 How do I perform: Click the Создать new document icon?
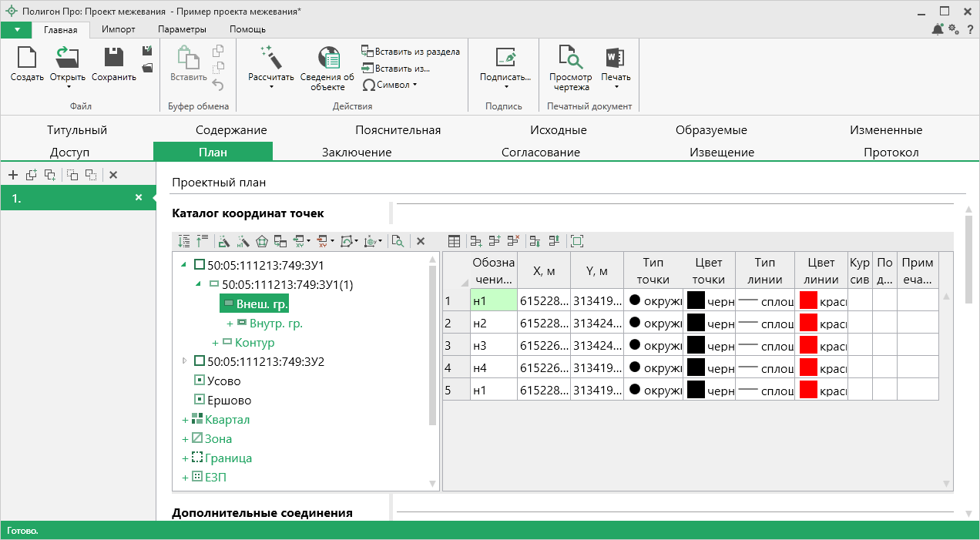pos(27,58)
